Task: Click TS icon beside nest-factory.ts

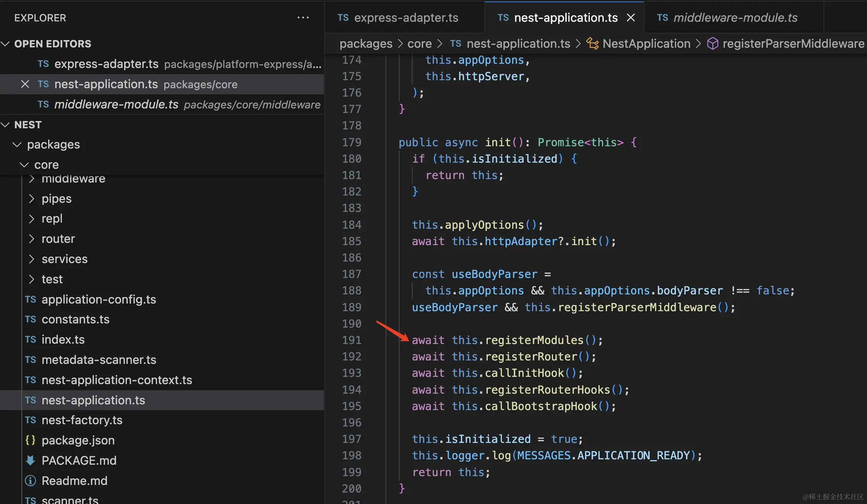Action: coord(31,420)
